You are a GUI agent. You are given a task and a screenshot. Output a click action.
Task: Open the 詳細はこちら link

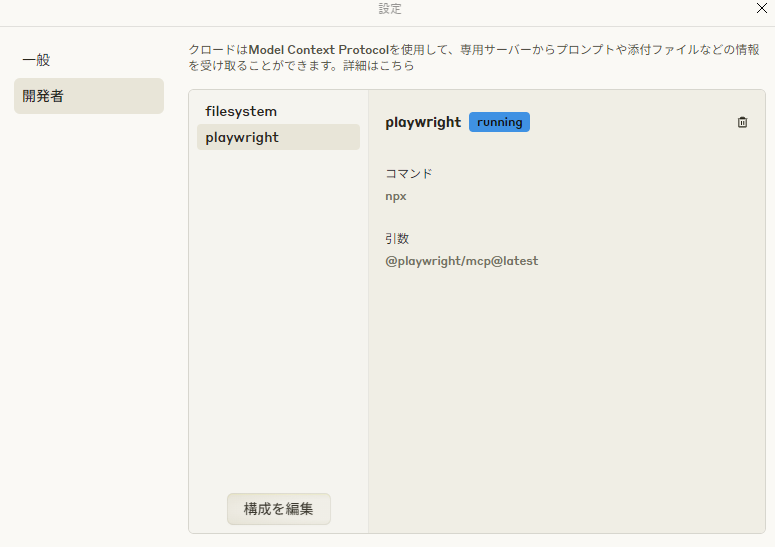tap(379, 66)
